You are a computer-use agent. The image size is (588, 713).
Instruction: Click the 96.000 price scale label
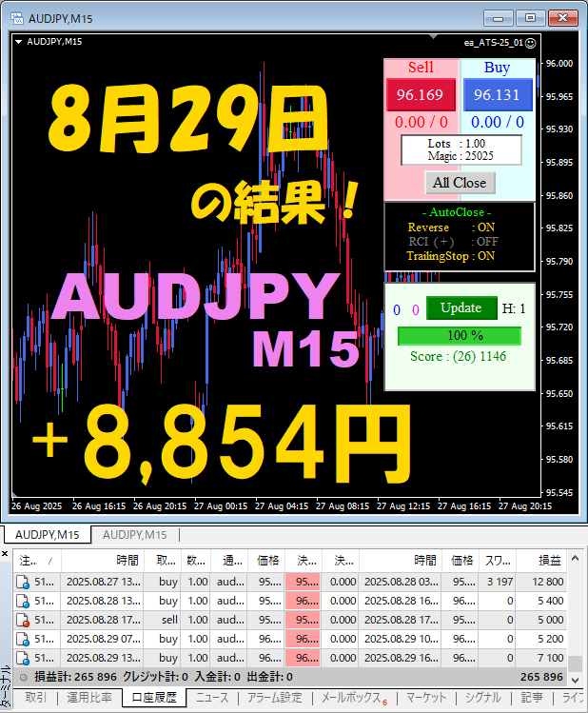click(x=559, y=64)
